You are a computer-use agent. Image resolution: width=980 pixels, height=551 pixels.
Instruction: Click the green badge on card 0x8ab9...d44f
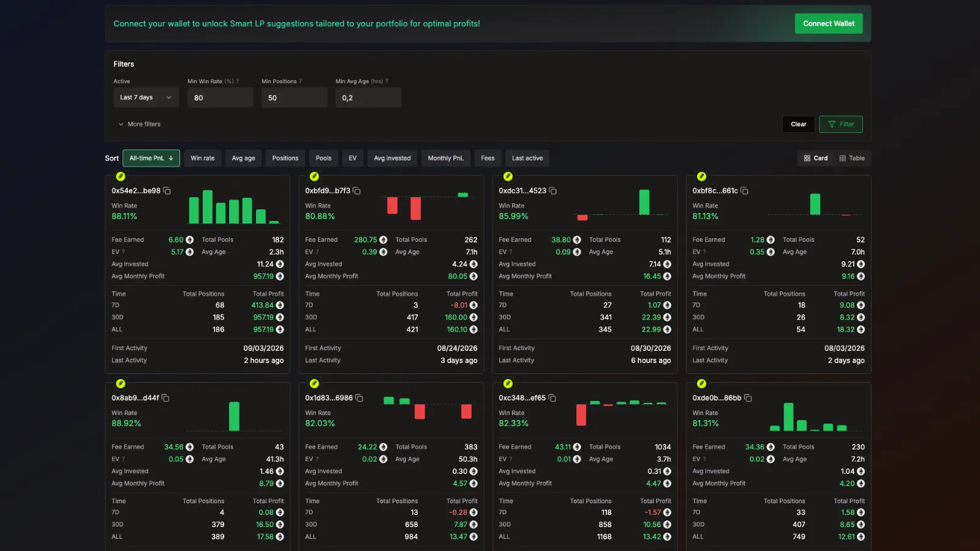tap(121, 384)
